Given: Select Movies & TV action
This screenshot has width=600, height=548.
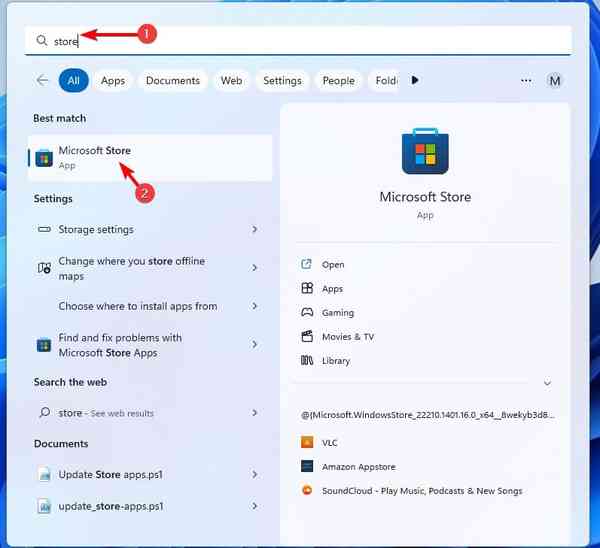Looking at the screenshot, I should pyautogui.click(x=348, y=337).
